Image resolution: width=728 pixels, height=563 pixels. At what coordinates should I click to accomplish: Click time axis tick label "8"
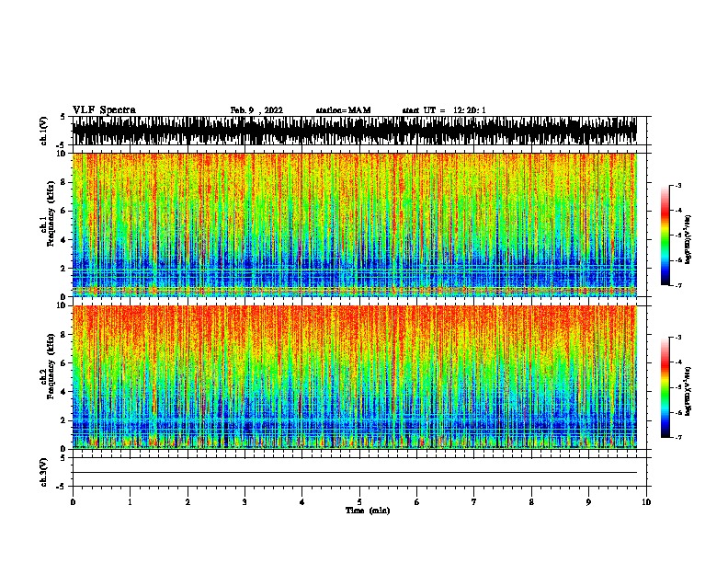tap(531, 502)
